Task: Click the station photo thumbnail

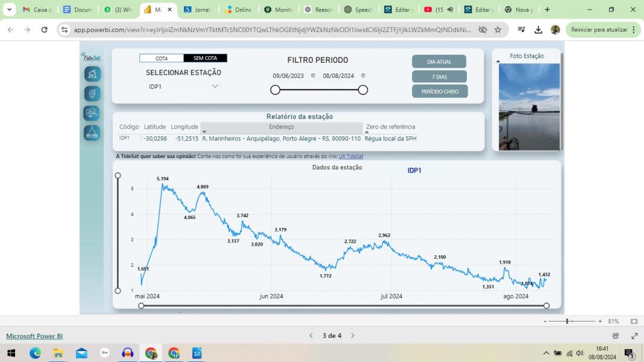Action: (x=529, y=106)
